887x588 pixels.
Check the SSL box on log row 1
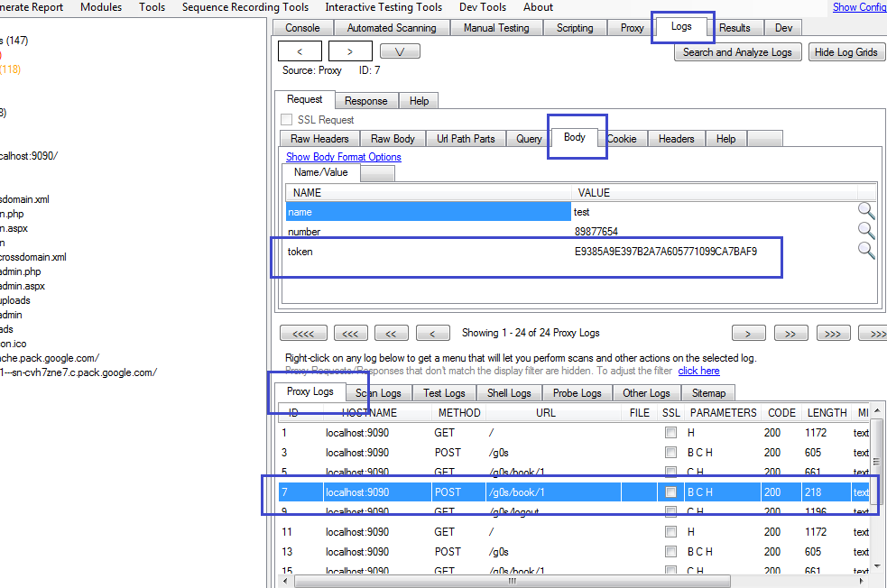tap(670, 432)
